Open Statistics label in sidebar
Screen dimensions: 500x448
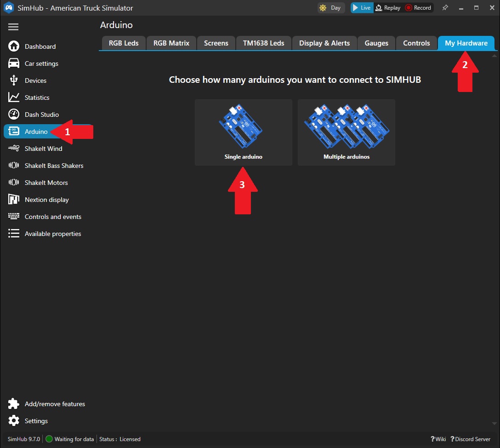37,98
